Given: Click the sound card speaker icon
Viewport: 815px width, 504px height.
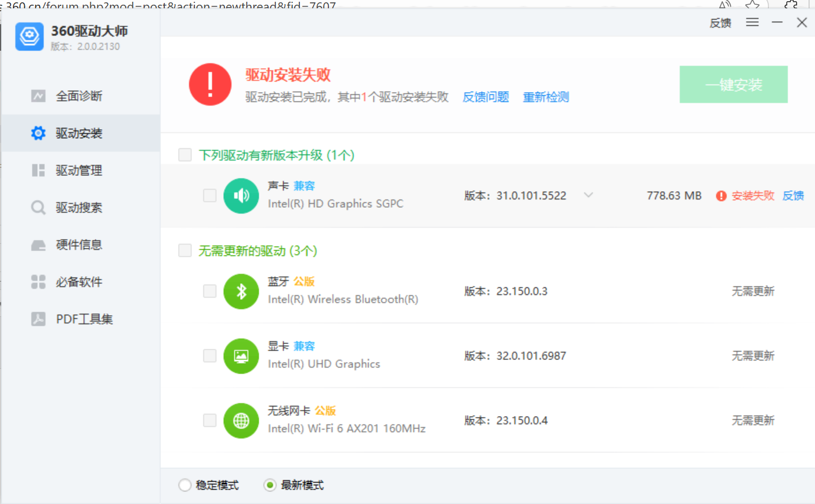Looking at the screenshot, I should coord(241,196).
